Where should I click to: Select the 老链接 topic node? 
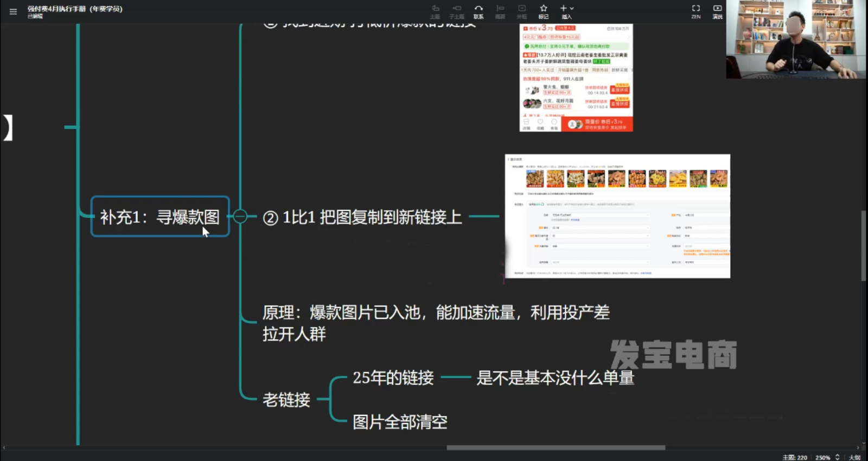tap(286, 400)
